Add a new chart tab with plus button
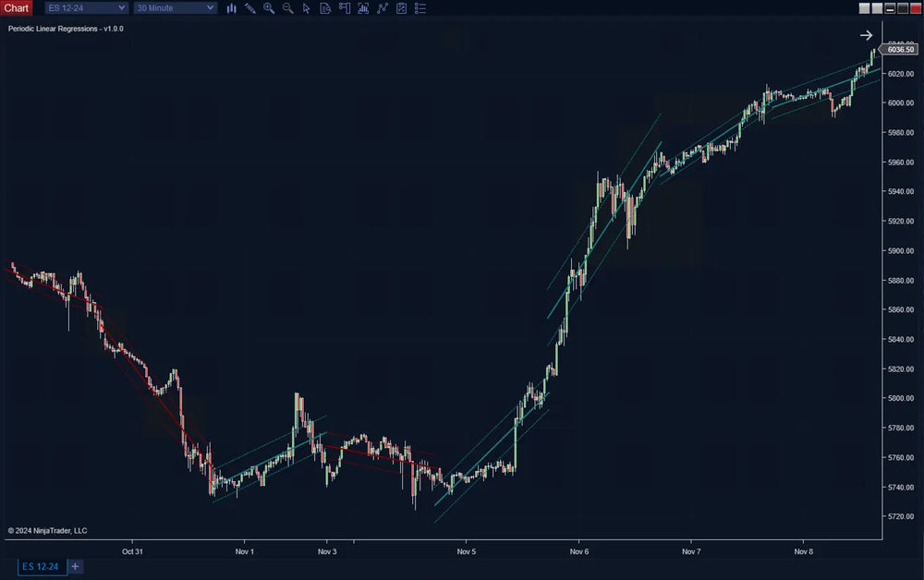This screenshot has height=580, width=924. (75, 567)
